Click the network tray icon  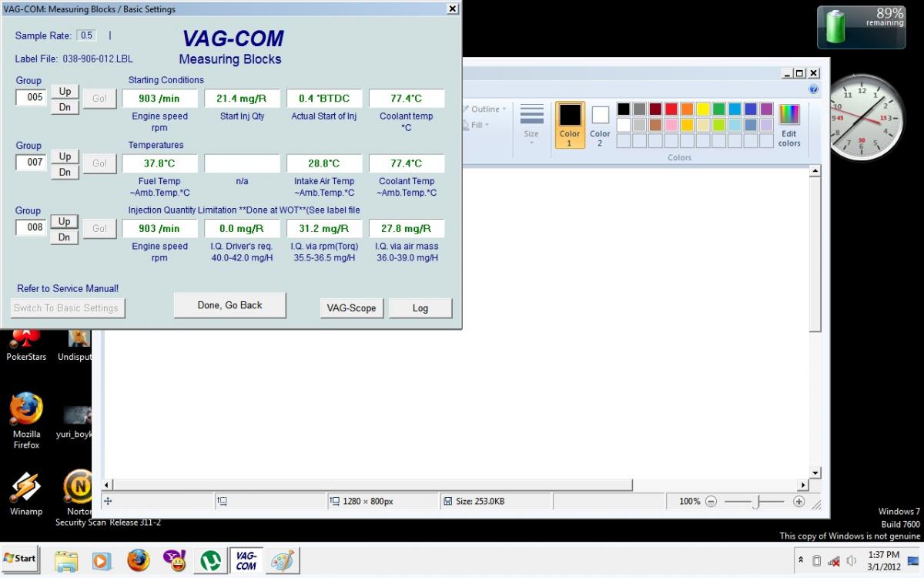[834, 561]
